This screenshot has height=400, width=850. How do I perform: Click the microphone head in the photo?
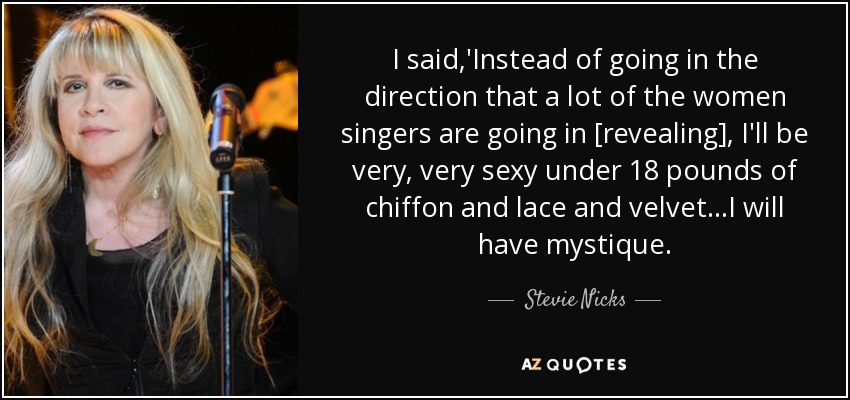226,124
